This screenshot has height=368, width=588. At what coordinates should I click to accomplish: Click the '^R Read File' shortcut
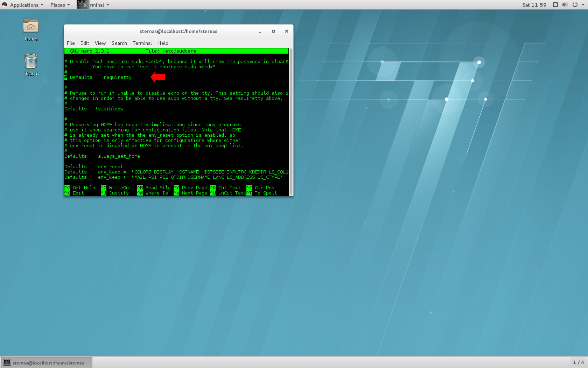[154, 188]
